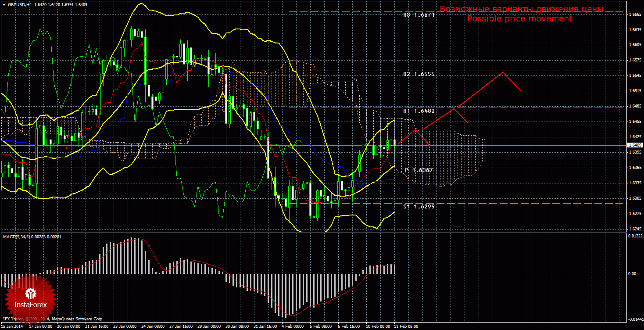Click the '30 Jan 08:00' time axis label
Viewport: 644px width, 330px height.
pos(237,326)
